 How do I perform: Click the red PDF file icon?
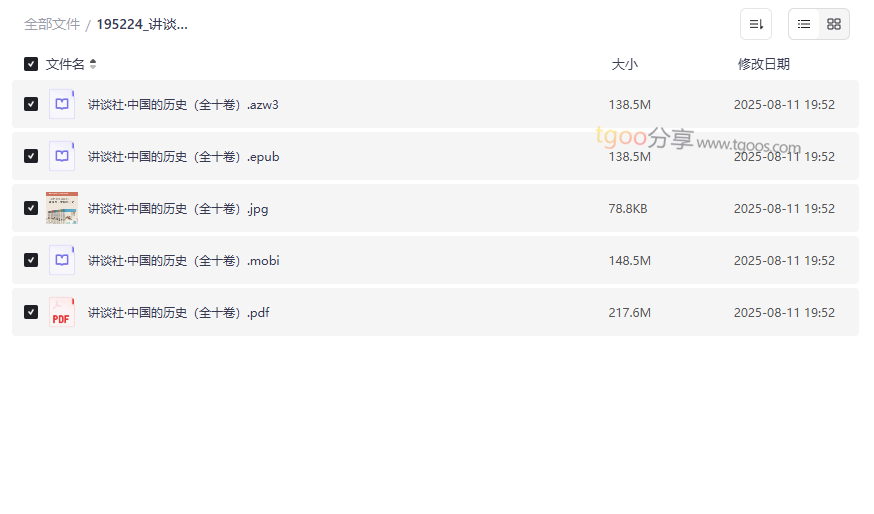point(62,312)
